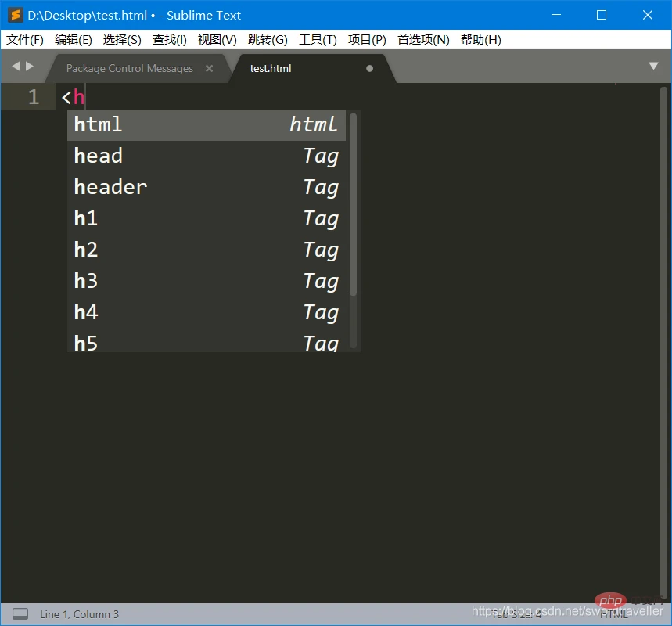Choose the html autocomplete suggestion

tap(207, 124)
